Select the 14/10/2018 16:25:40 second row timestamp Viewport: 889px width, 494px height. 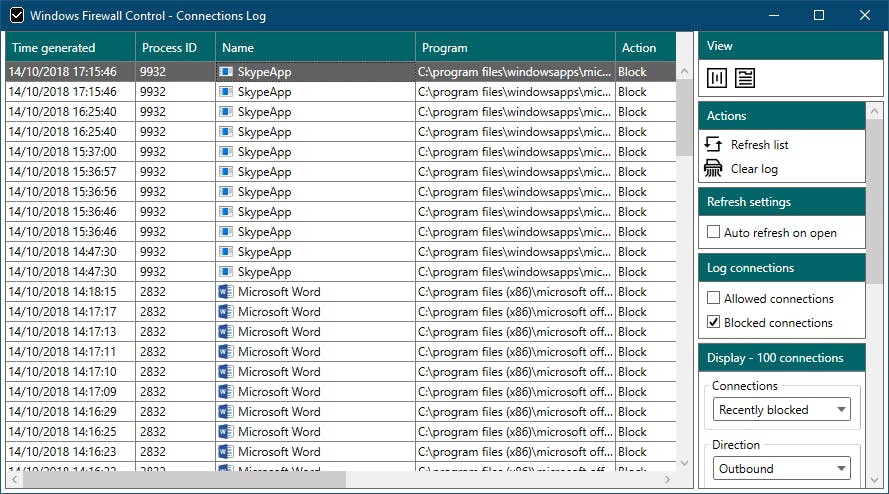coord(62,132)
